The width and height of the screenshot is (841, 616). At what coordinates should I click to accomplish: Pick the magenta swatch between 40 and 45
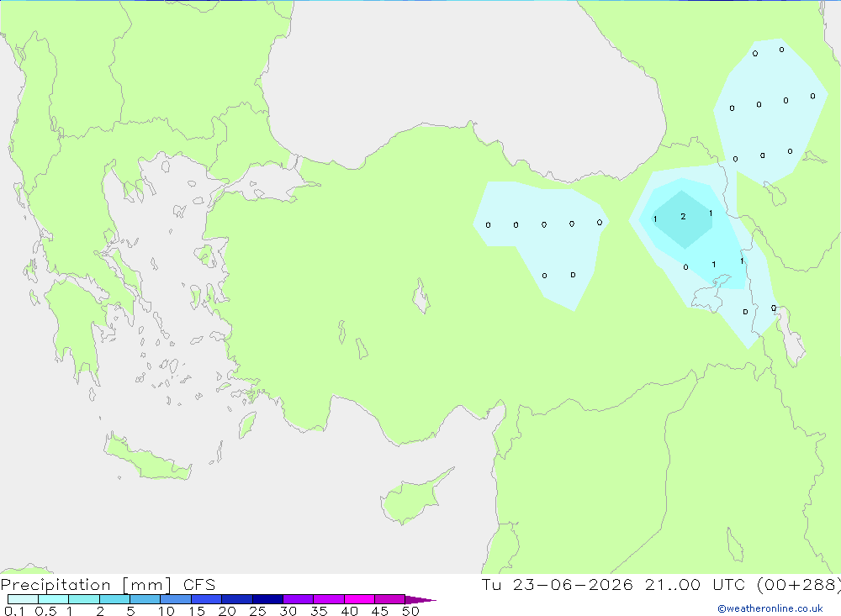[x=359, y=599]
